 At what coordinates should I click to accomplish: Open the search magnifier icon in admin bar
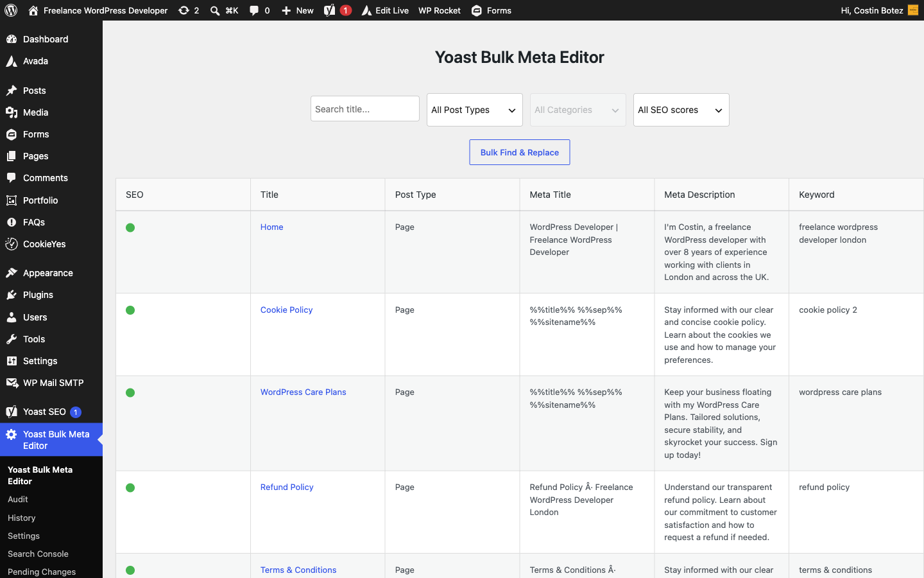(x=215, y=10)
